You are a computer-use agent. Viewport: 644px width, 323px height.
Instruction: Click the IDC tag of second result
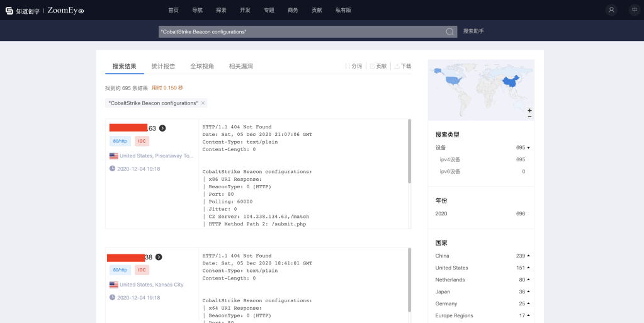tap(142, 270)
